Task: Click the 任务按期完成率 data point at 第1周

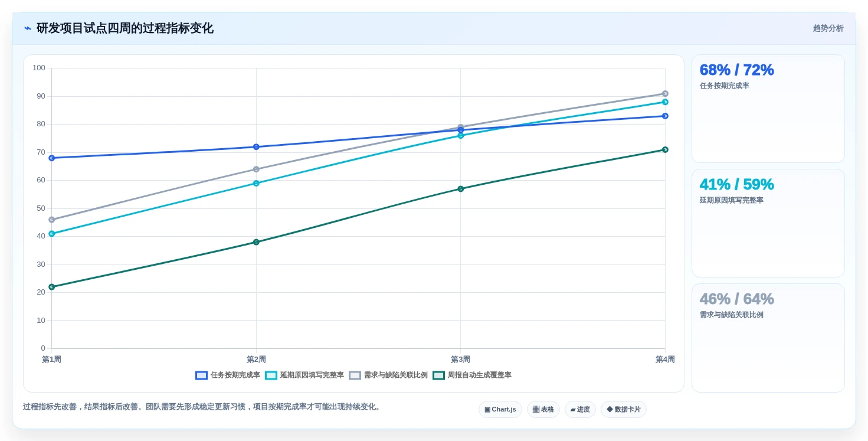Action: [x=52, y=158]
